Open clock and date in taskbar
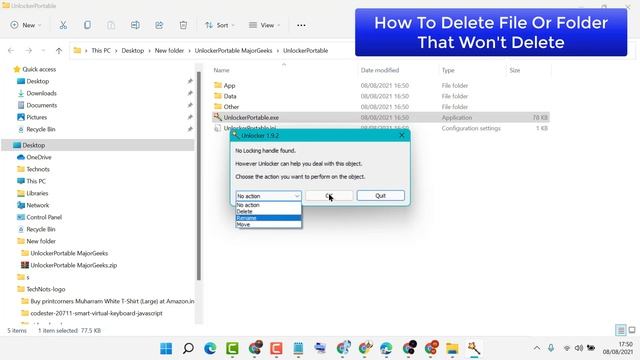Viewport: 640px width, 360px height. pos(618,348)
